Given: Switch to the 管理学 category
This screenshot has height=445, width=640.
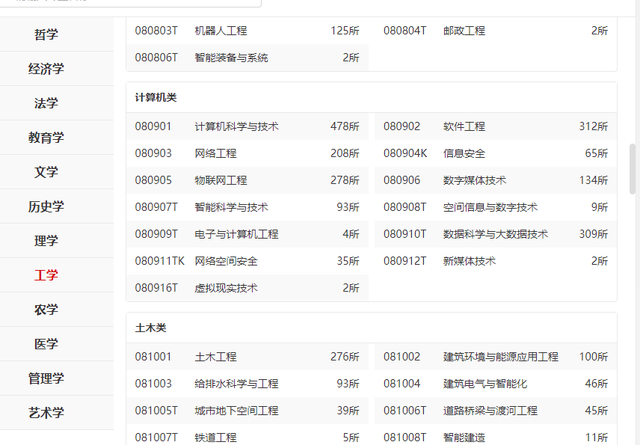Looking at the screenshot, I should 46,378.
